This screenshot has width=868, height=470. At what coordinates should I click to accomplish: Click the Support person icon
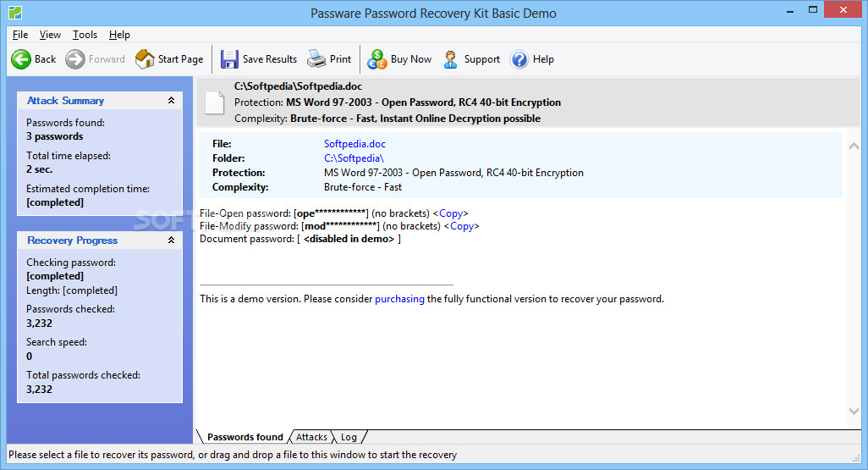click(x=451, y=59)
